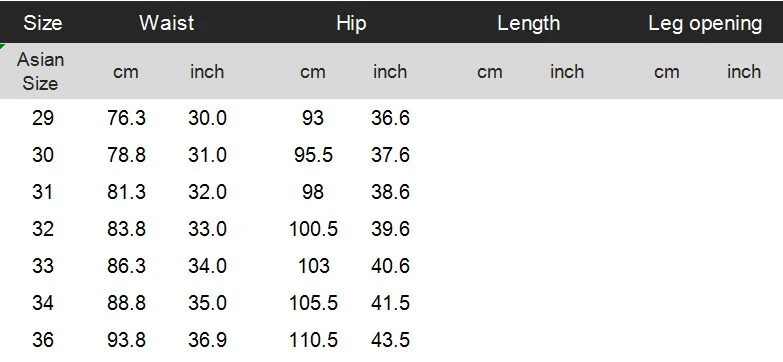Click the Length column header
This screenshot has width=783, height=362.
click(x=528, y=23)
